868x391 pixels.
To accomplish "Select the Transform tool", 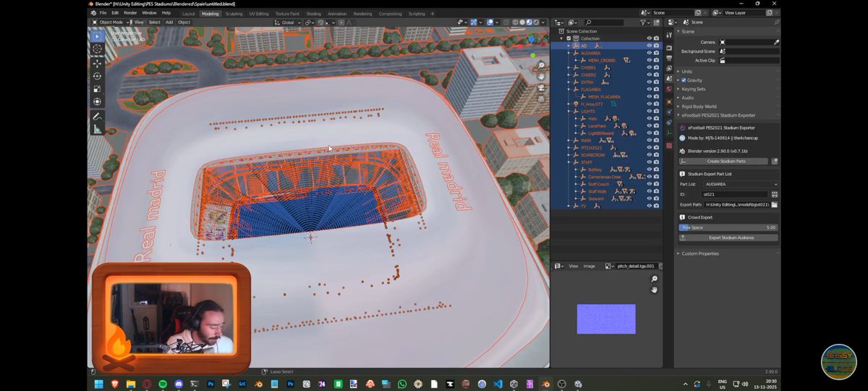I will click(x=97, y=102).
